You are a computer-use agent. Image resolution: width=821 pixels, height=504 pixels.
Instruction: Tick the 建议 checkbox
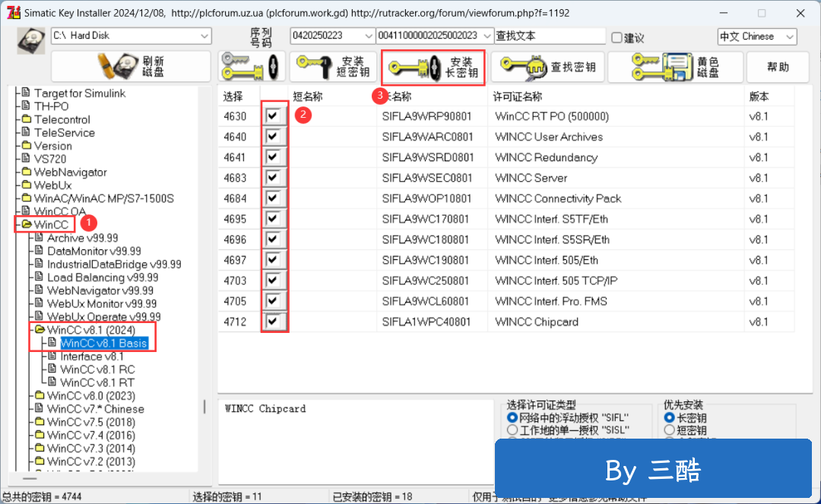617,37
